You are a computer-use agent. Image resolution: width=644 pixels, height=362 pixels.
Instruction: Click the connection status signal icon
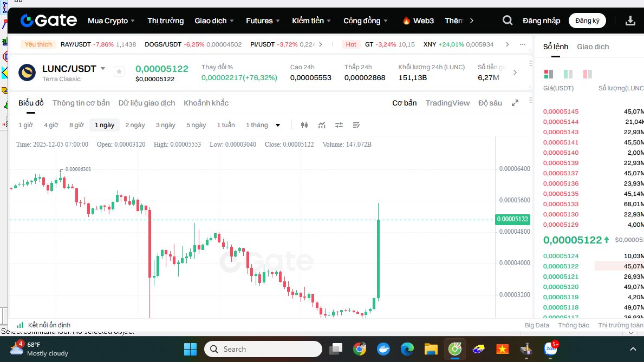pos(19,325)
